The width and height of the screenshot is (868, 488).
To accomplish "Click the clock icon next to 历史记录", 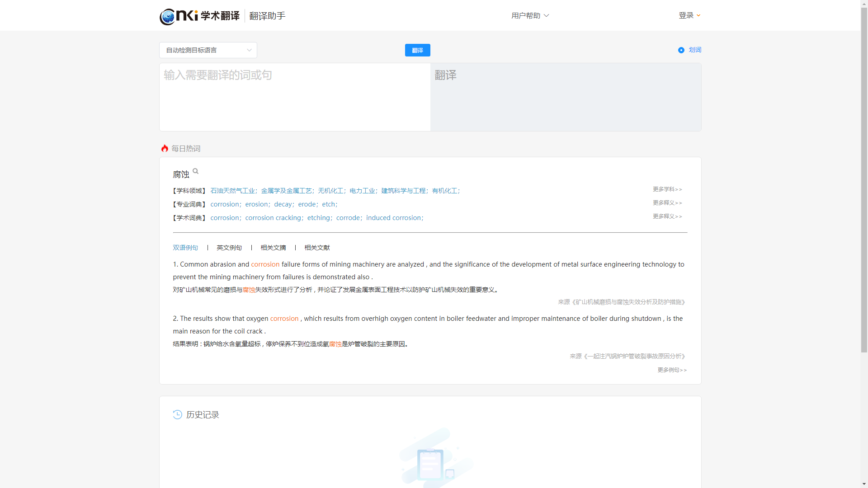I will 177,414.
